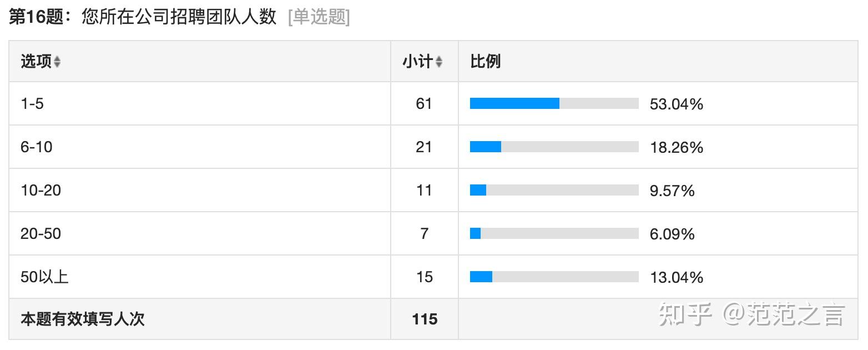Sort by the 选项 column arrows
This screenshot has height=350, width=868.
click(x=57, y=62)
